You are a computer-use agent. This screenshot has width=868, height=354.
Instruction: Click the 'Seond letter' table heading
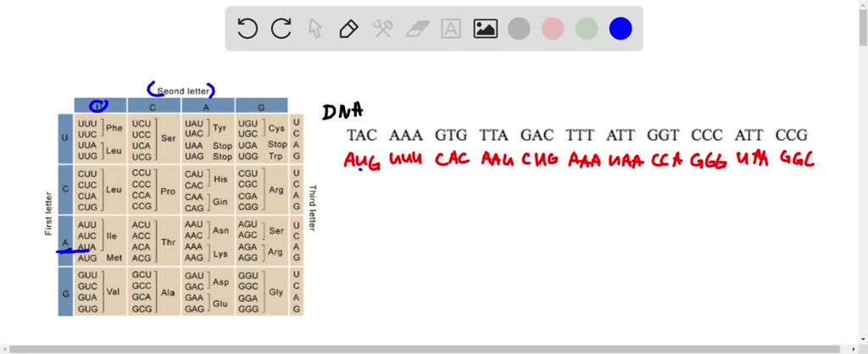[x=183, y=91]
